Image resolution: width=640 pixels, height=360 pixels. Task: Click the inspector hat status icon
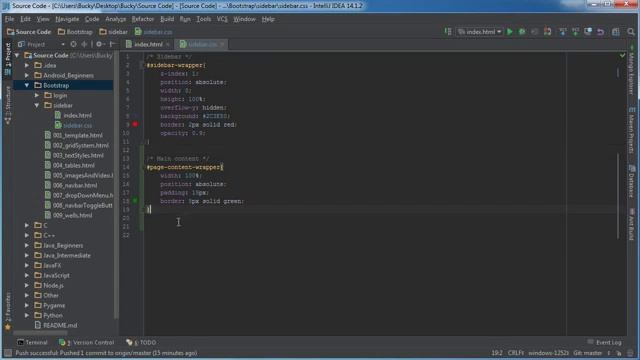631,353
